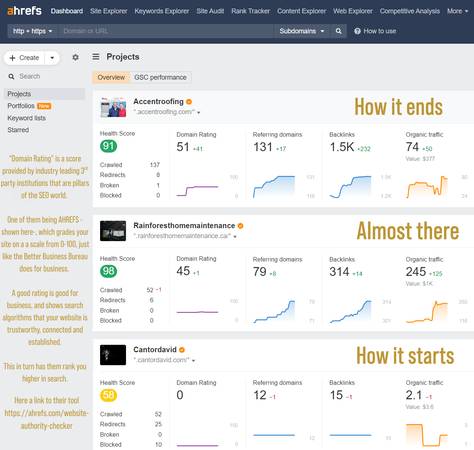
Task: Open Web Explorer
Action: coord(353,11)
